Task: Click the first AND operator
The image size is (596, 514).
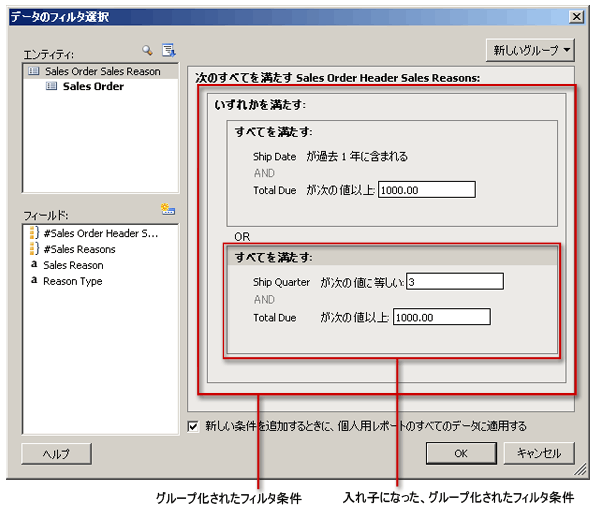Action: [x=264, y=173]
